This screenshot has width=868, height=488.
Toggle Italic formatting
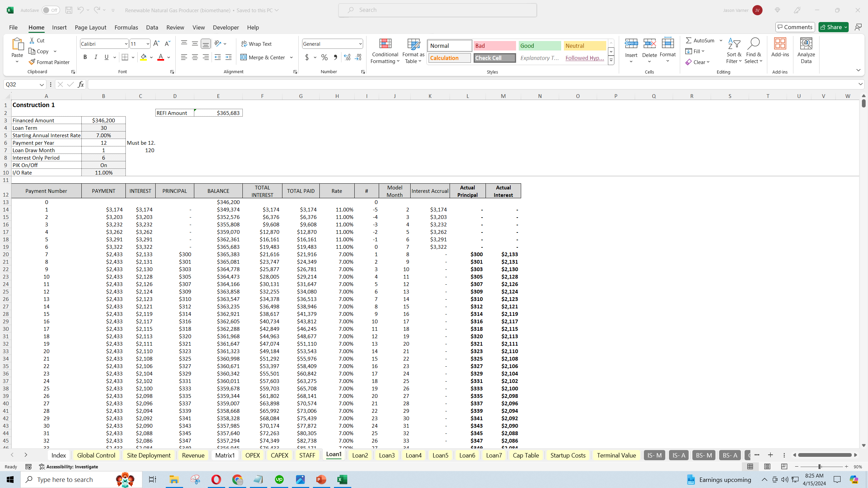96,57
